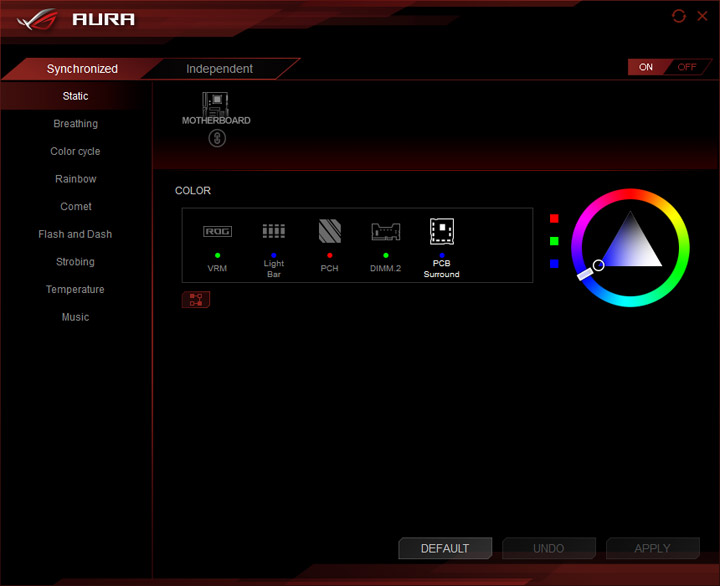Click the blue dot under Light Bar

coord(274,255)
